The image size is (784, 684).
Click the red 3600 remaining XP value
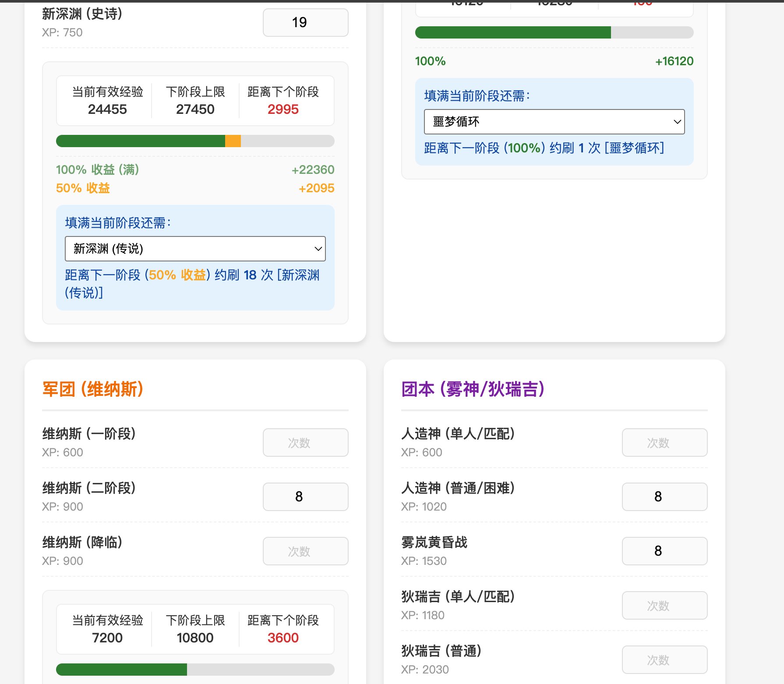point(283,638)
